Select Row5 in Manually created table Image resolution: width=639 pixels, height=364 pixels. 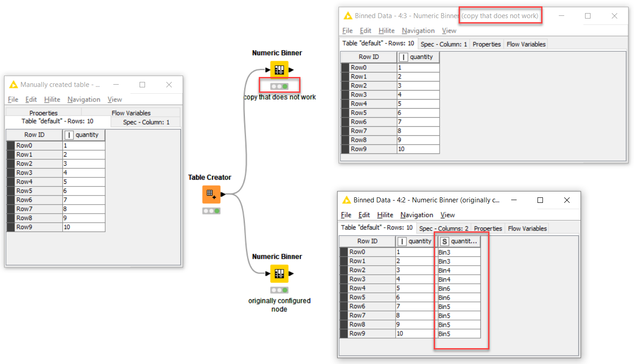point(24,191)
